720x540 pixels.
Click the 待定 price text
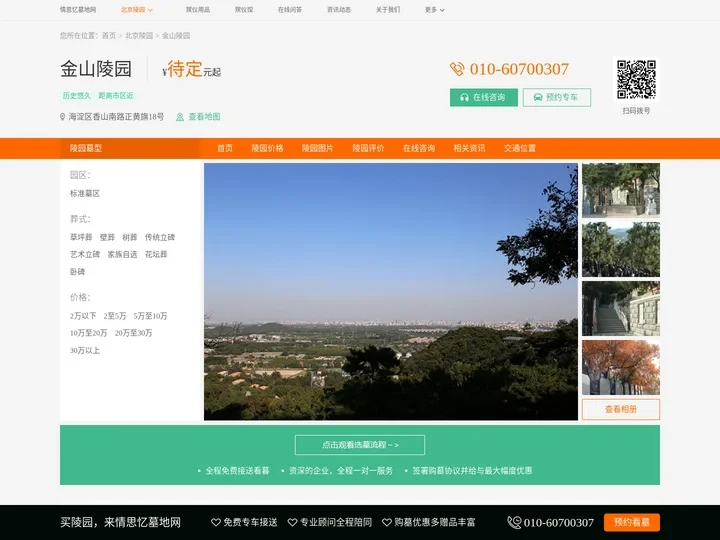coord(185,69)
